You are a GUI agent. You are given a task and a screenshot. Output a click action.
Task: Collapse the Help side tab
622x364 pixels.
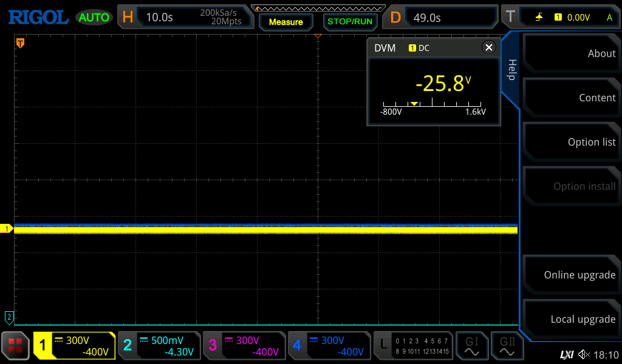coord(511,70)
